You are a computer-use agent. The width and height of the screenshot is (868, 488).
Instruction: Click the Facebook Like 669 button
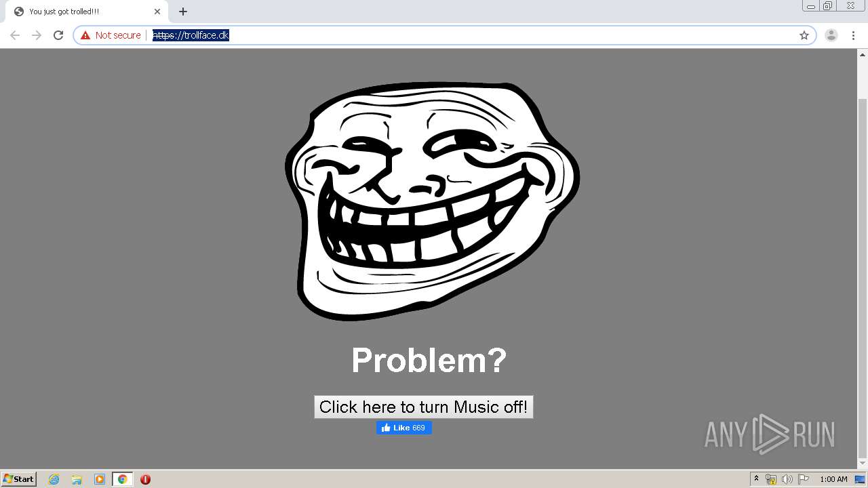click(404, 428)
